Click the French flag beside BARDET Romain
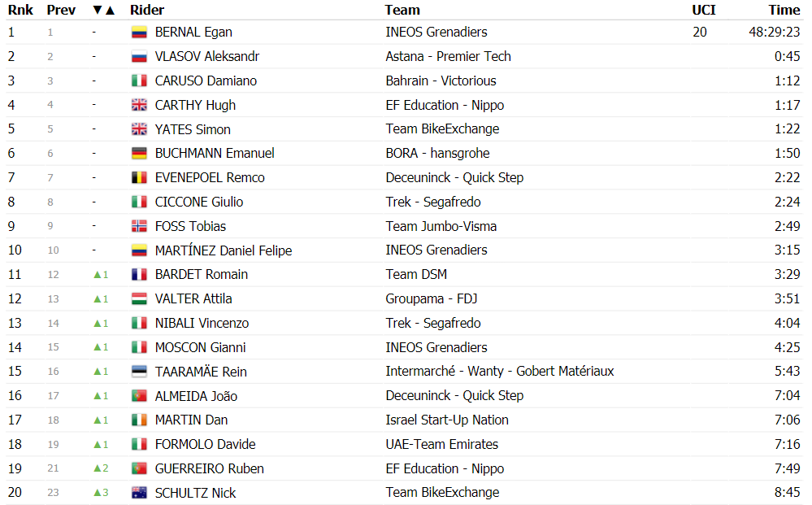 click(x=139, y=275)
